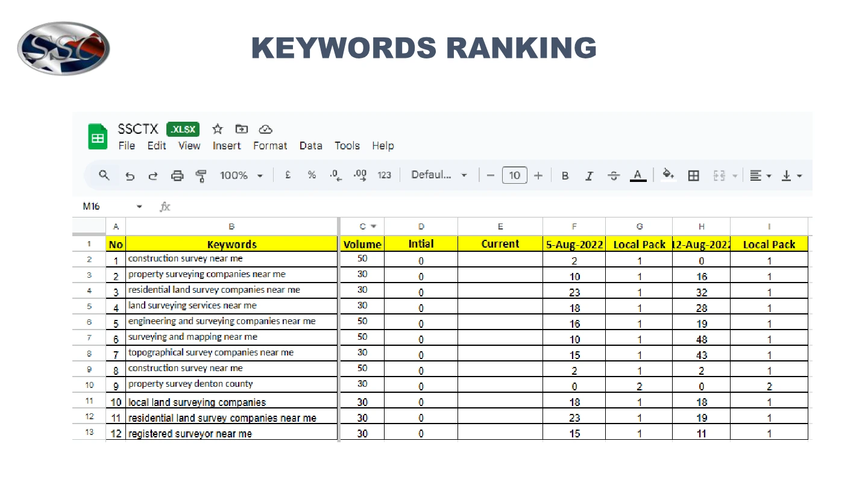
Task: Select the Volume header cell
Action: [x=362, y=244]
